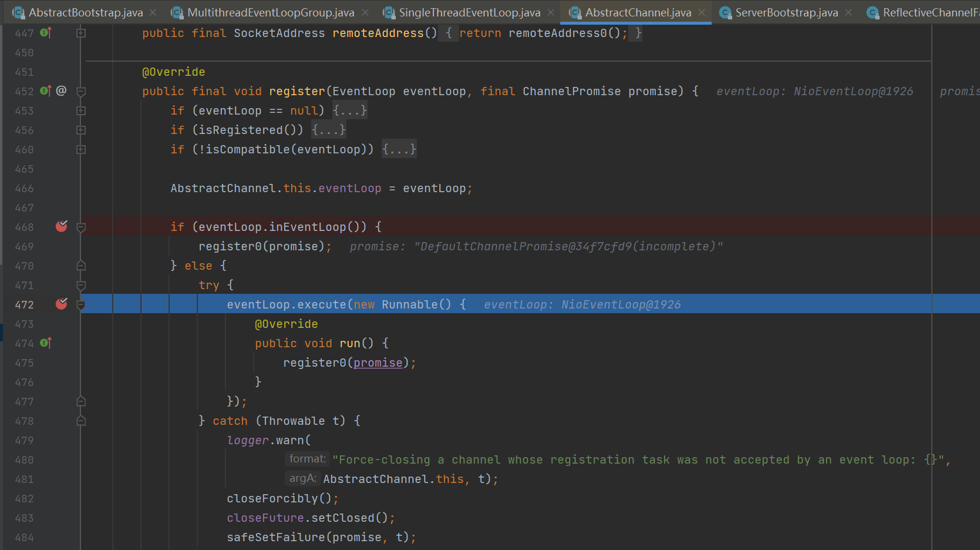980x550 pixels.
Task: Click the overriding method icon on line 447
Action: click(46, 33)
